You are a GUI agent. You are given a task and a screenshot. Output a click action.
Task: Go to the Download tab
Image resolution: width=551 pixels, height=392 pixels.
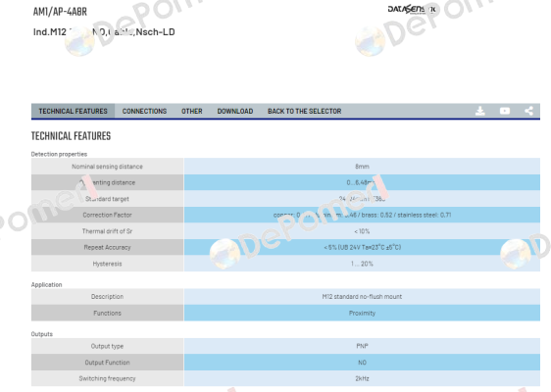tap(235, 112)
